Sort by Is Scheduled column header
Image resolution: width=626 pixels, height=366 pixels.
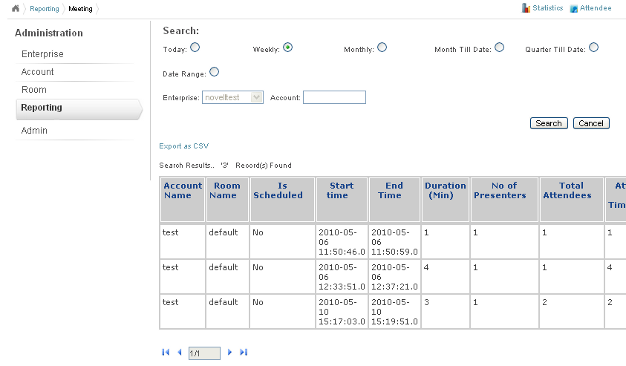click(282, 199)
